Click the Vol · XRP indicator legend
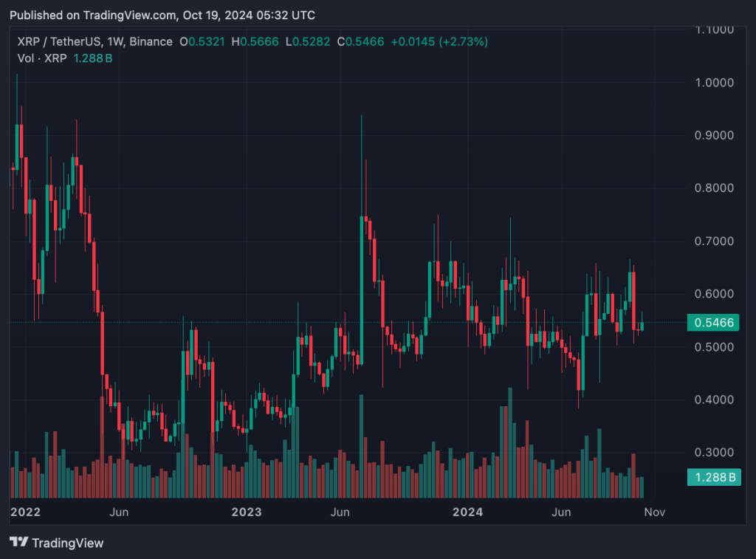The height and width of the screenshot is (559, 756). pyautogui.click(x=42, y=58)
